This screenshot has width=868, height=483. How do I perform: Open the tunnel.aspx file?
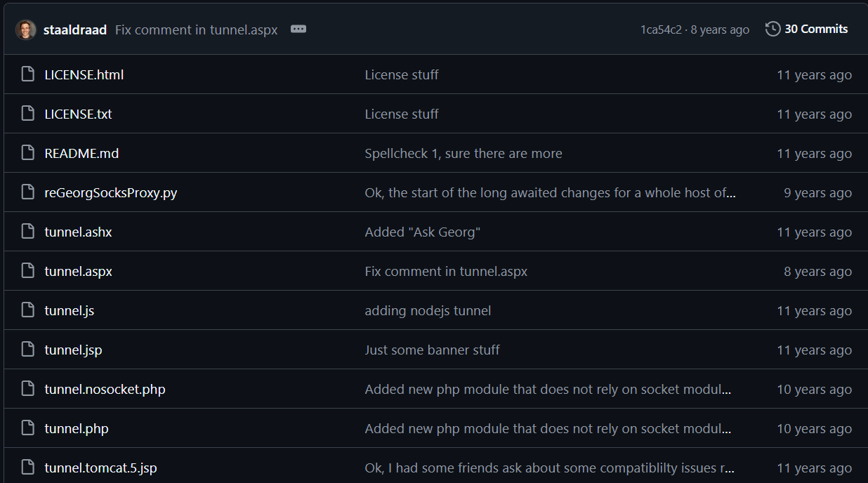78,271
